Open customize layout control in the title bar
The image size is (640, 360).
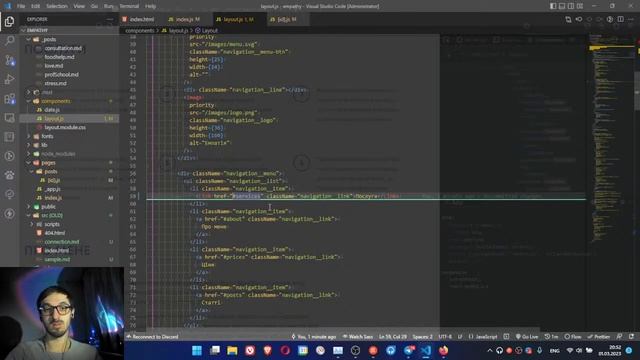(580, 6)
